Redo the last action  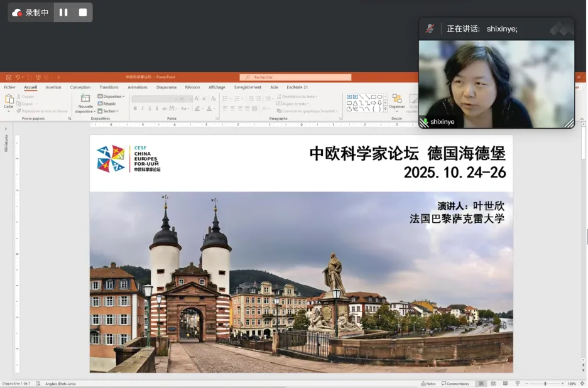click(x=30, y=77)
